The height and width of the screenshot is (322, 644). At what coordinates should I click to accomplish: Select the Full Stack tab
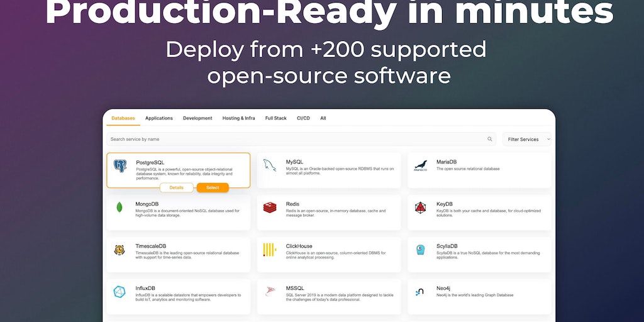(276, 118)
